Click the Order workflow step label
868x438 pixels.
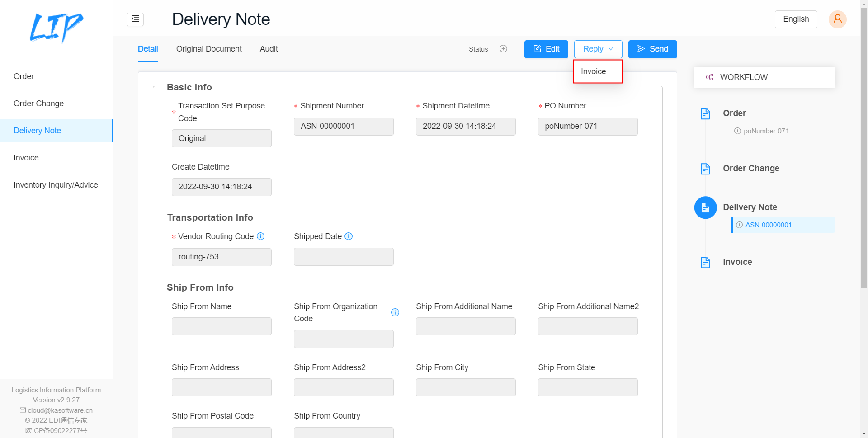734,113
